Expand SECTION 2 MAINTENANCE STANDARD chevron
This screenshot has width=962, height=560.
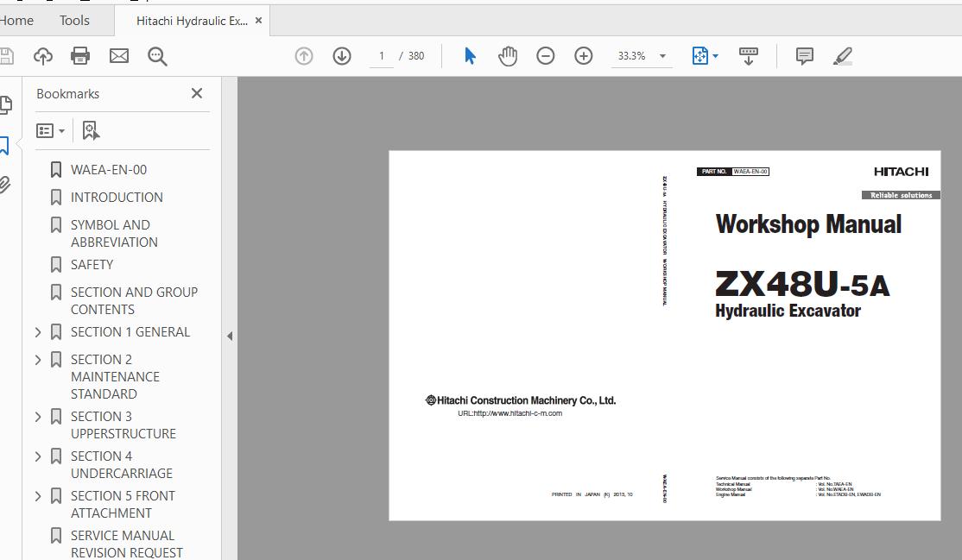coord(38,360)
